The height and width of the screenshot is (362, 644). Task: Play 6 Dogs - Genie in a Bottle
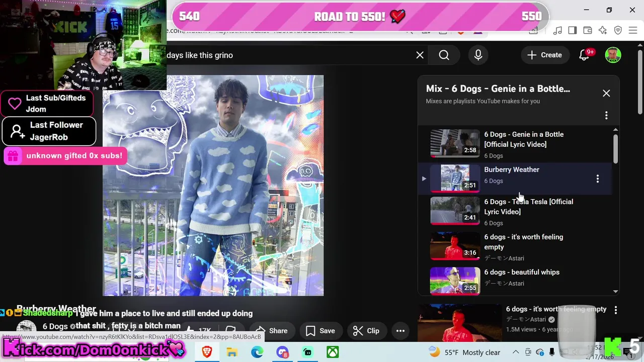tap(523, 139)
